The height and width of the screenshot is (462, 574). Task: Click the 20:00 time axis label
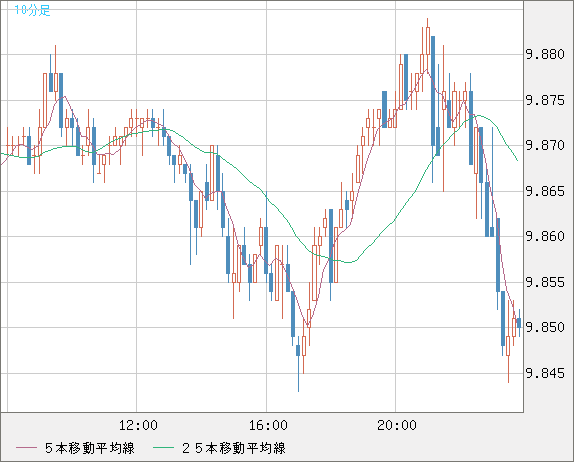coord(397,425)
